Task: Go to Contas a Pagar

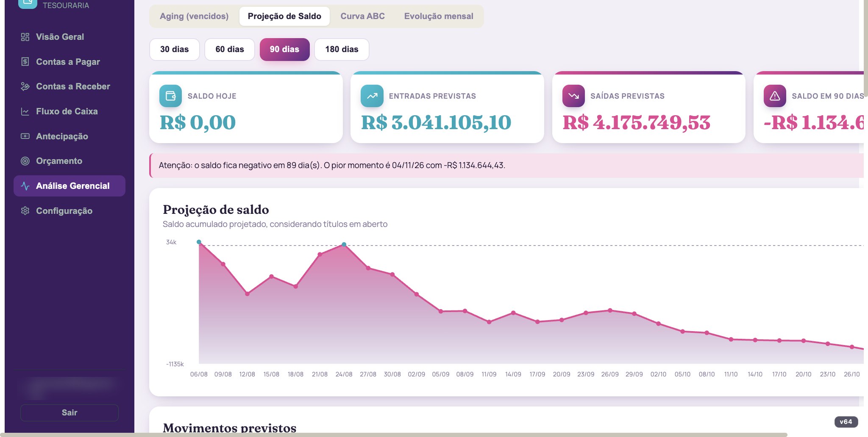Action: pos(69,62)
